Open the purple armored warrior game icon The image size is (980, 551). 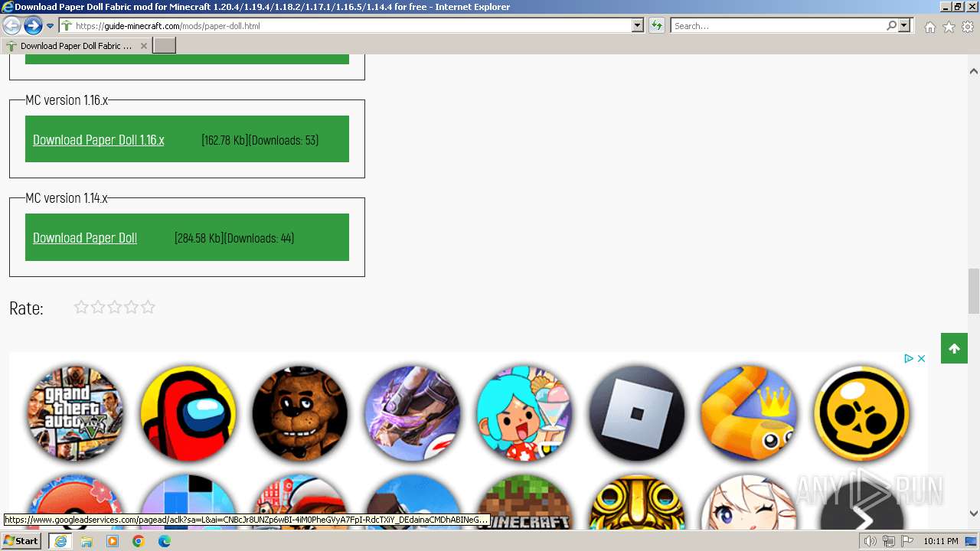point(413,413)
